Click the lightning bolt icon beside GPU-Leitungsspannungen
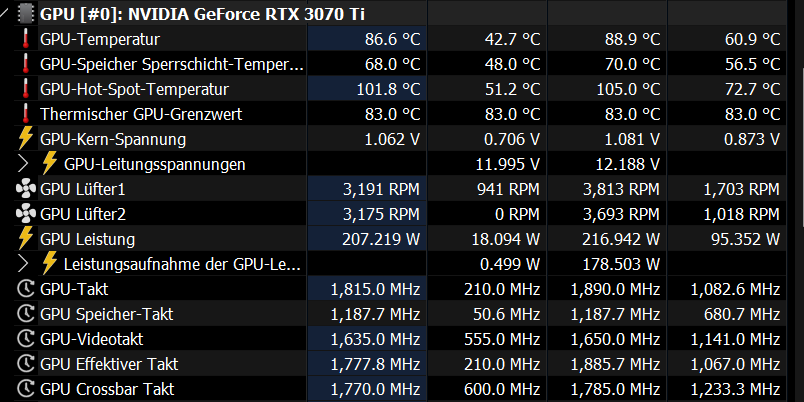Viewport: 804px width, 402px height. coord(50,164)
